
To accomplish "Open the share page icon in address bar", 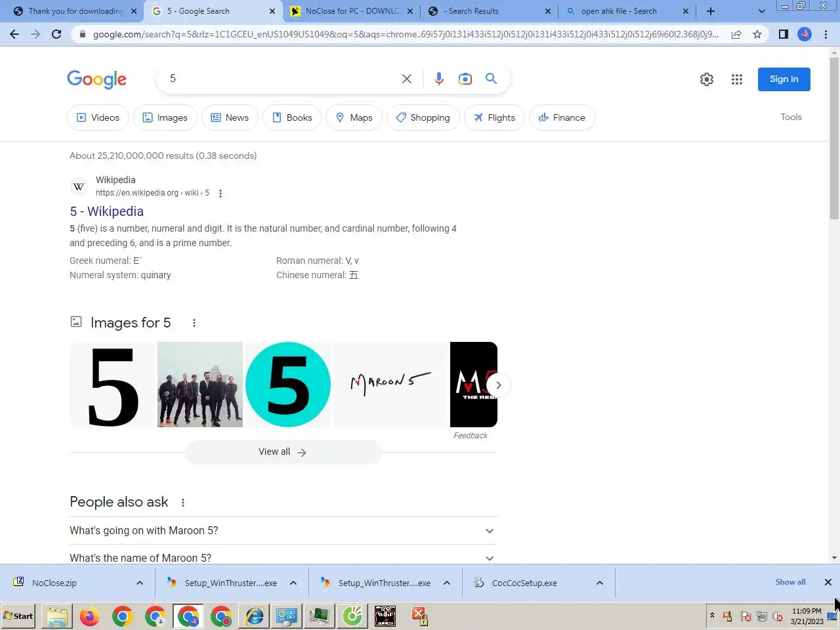I will coord(736,34).
